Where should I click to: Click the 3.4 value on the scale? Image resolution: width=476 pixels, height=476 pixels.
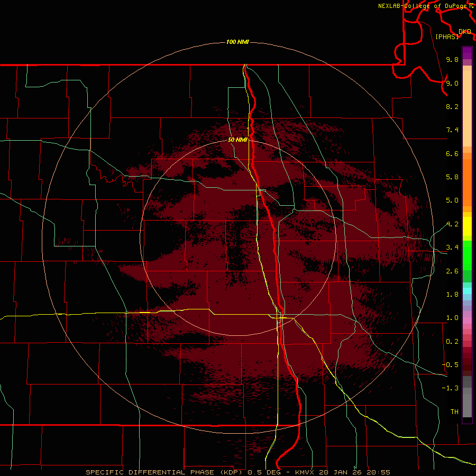(452, 248)
